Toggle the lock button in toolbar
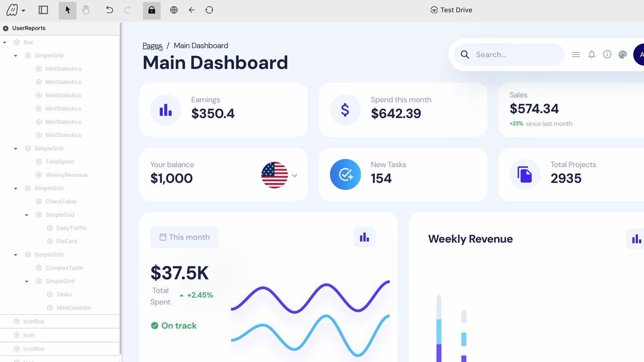The width and height of the screenshot is (644, 362). [x=152, y=10]
